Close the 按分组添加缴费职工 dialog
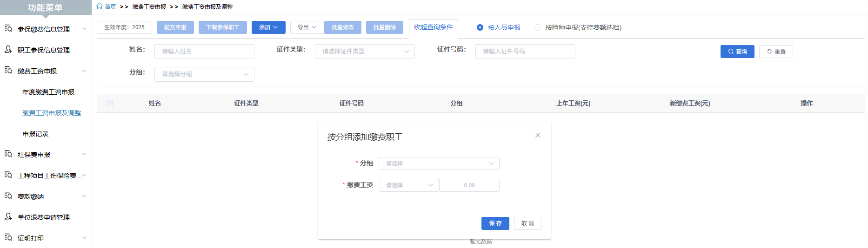868x248 pixels. tap(538, 135)
